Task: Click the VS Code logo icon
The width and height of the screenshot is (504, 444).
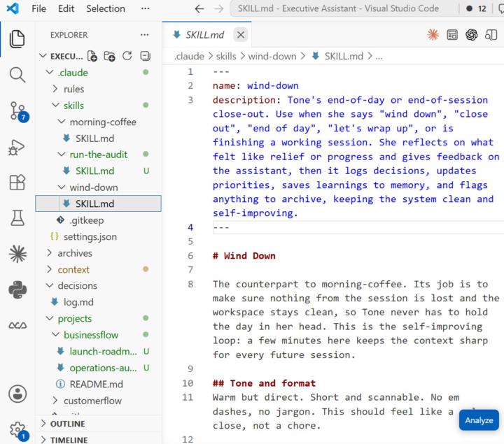Action: pyautogui.click(x=13, y=8)
